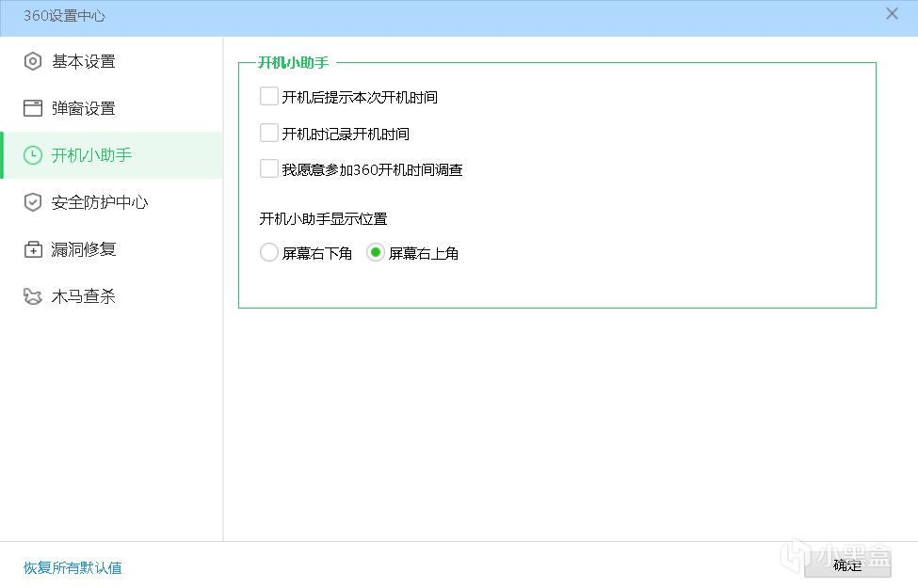Click the 恢复所有默认值 link

click(x=72, y=567)
